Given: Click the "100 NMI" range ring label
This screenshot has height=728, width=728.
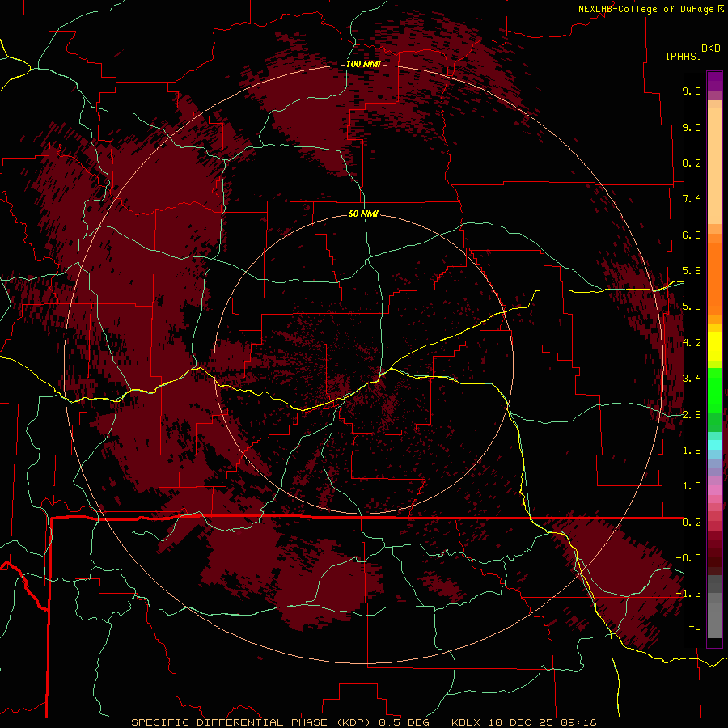Looking at the screenshot, I should pos(363,64).
